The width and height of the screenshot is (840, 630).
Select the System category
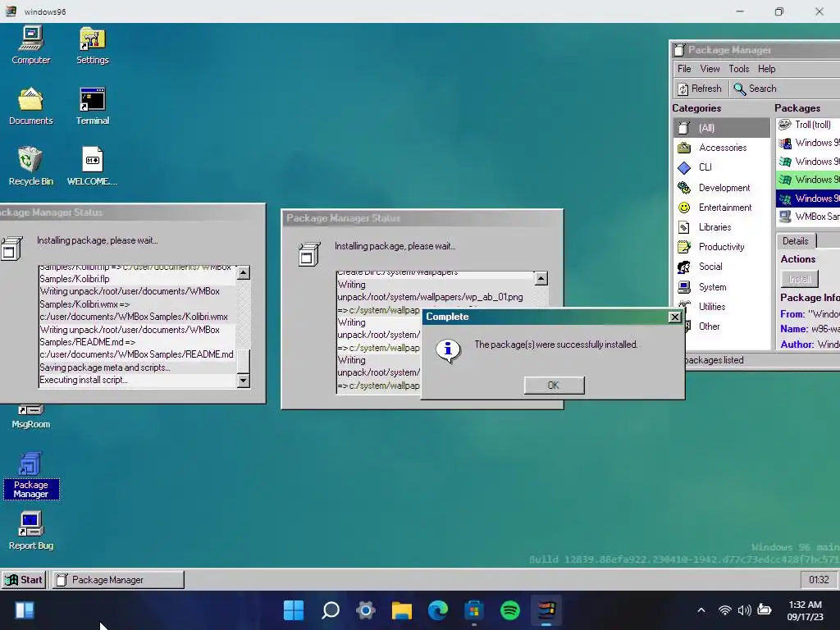coord(721,287)
